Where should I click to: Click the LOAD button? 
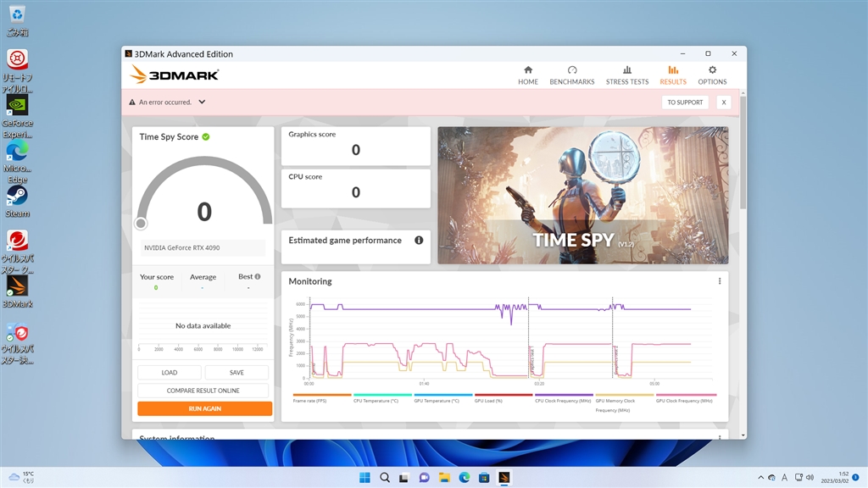pos(170,373)
